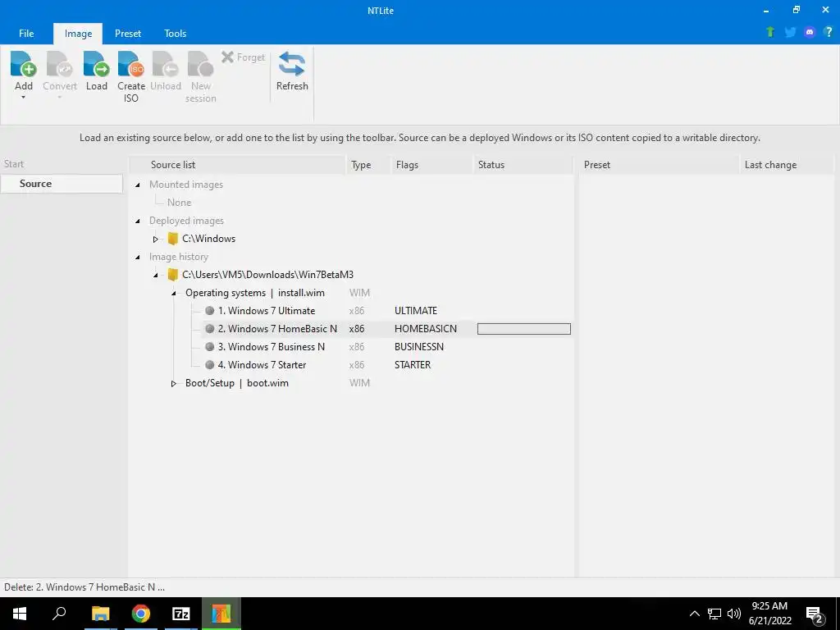Screen dimensions: 840x630
Task: Click the NTLite taskbar icon
Action: 221,614
